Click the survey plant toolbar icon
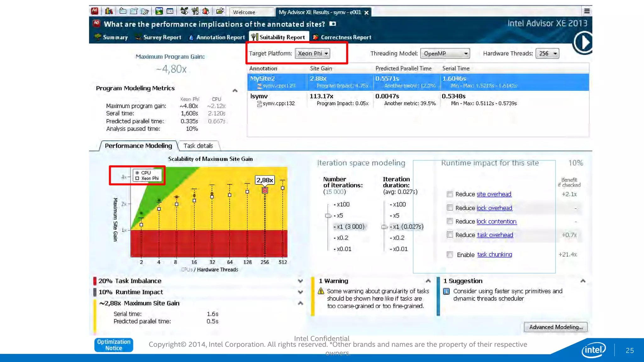 [x=184, y=11]
